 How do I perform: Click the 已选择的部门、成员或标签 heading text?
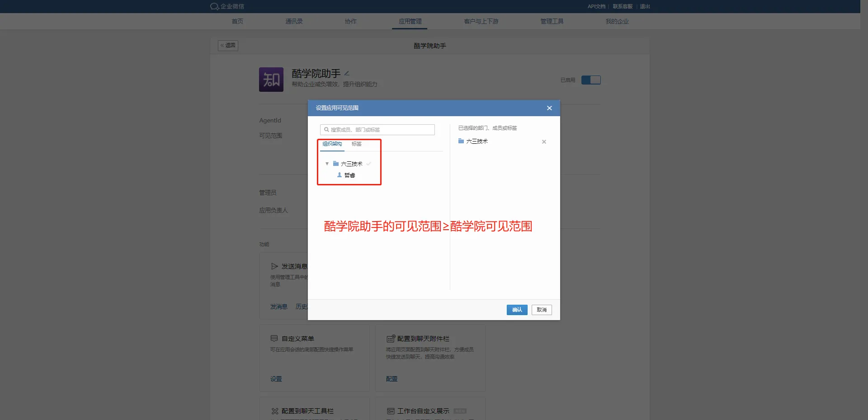click(x=487, y=128)
